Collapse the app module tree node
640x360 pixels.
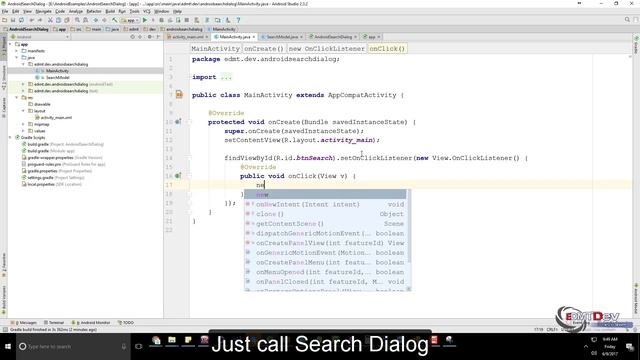(x=10, y=44)
